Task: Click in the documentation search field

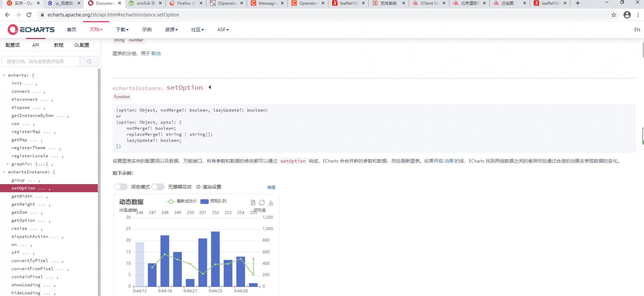Action: (x=41, y=61)
